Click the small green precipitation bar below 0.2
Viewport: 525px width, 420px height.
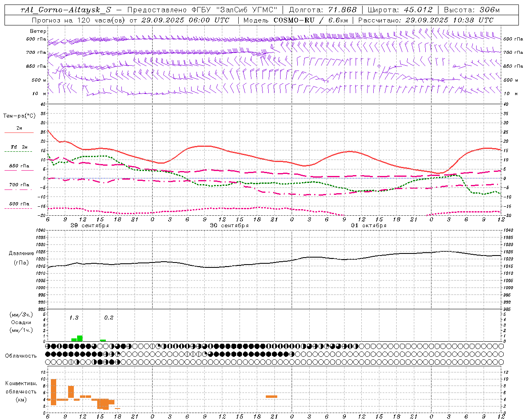click(103, 340)
